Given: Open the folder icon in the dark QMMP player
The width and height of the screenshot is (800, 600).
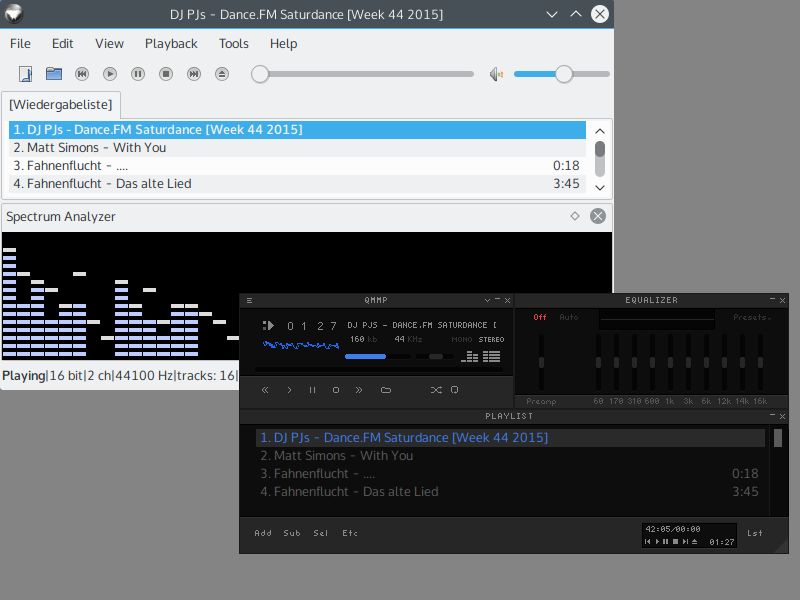Looking at the screenshot, I should (386, 390).
